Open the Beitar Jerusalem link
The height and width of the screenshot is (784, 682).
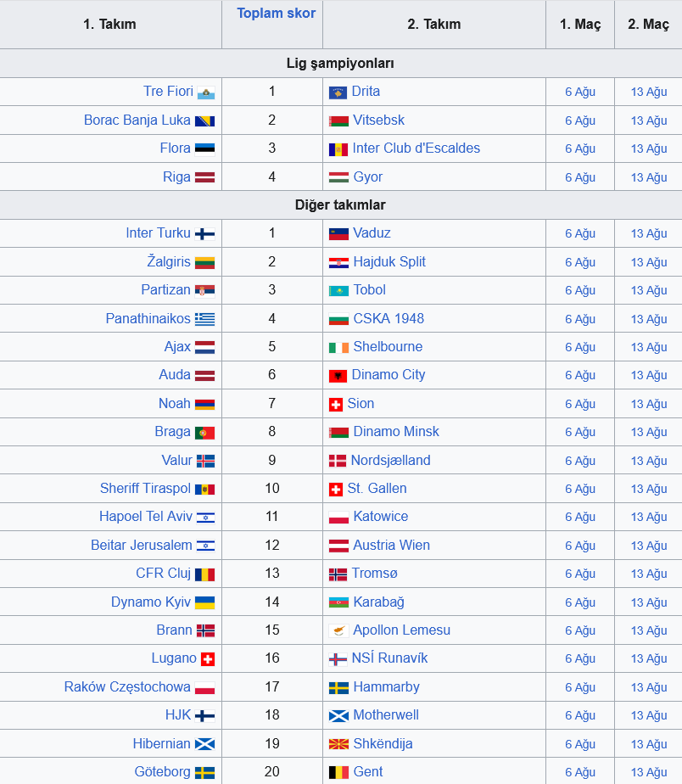click(x=142, y=545)
